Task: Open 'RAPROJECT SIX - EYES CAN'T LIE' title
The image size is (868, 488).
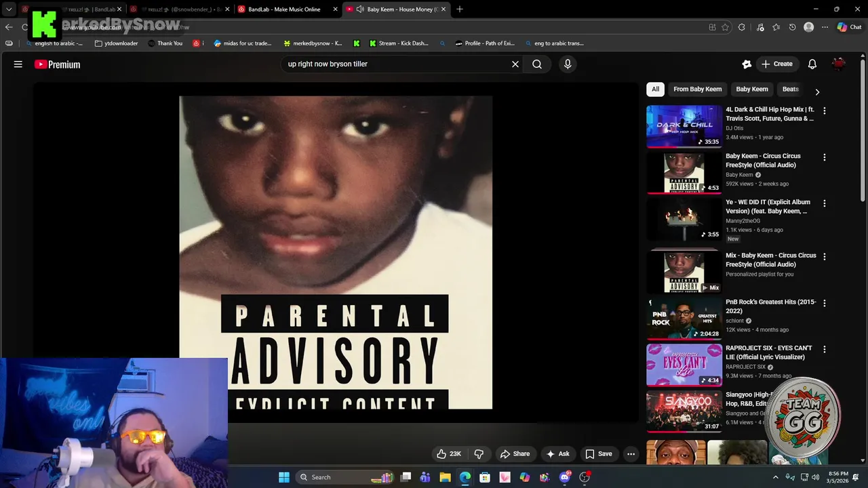Action: pos(769,352)
